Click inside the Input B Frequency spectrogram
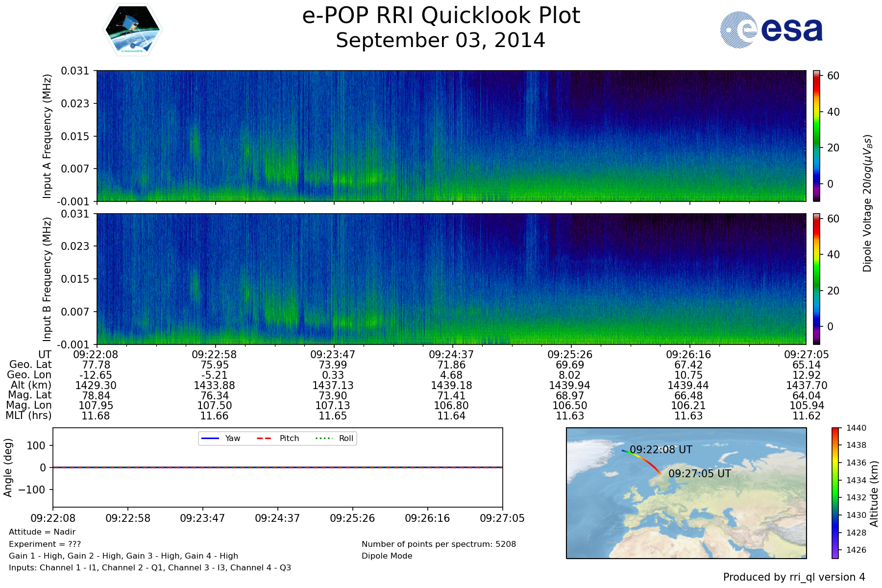882x588 pixels. [x=451, y=279]
